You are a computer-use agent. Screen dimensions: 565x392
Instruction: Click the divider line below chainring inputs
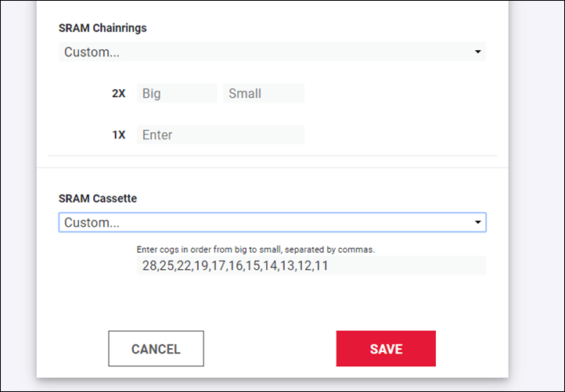[272, 156]
